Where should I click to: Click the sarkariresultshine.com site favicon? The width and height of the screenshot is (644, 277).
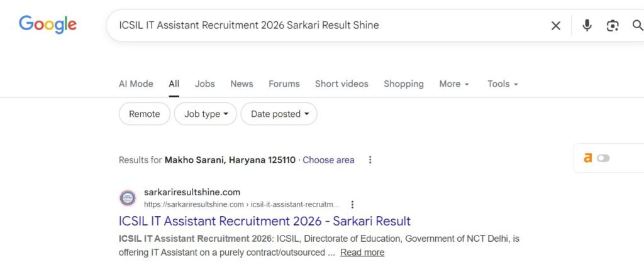pos(128,198)
